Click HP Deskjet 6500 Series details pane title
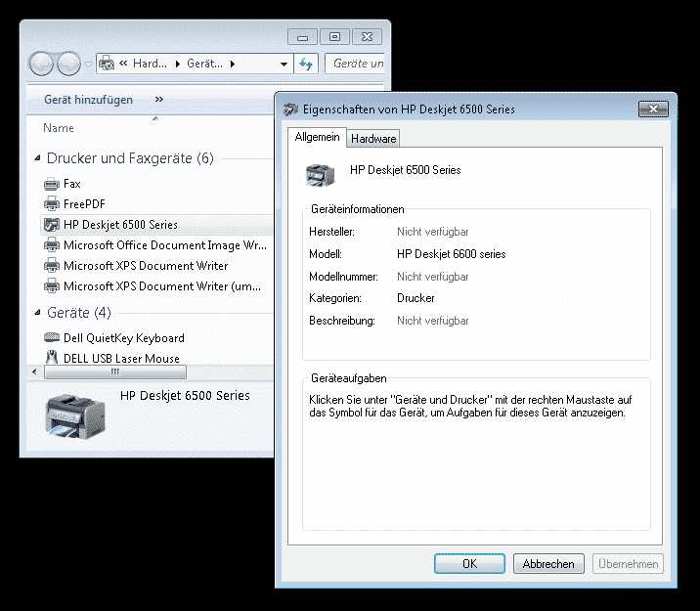The image size is (700, 611). pyautogui.click(x=185, y=395)
